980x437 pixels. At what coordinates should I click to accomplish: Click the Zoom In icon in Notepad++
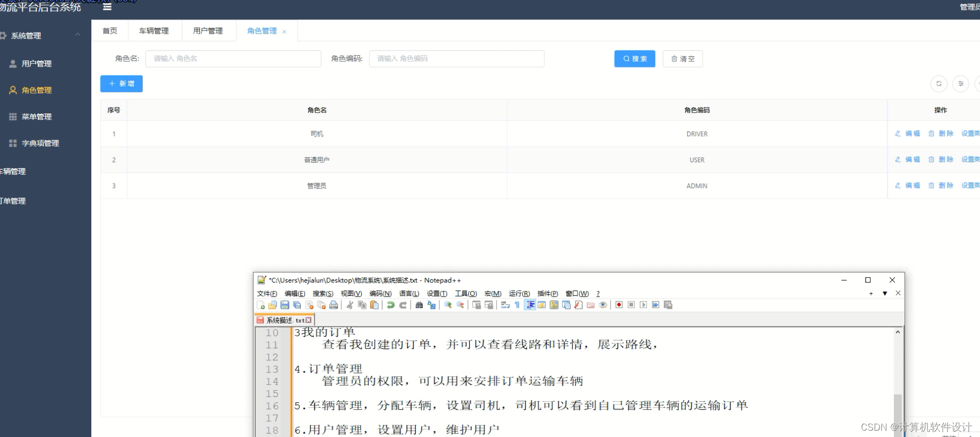[448, 305]
